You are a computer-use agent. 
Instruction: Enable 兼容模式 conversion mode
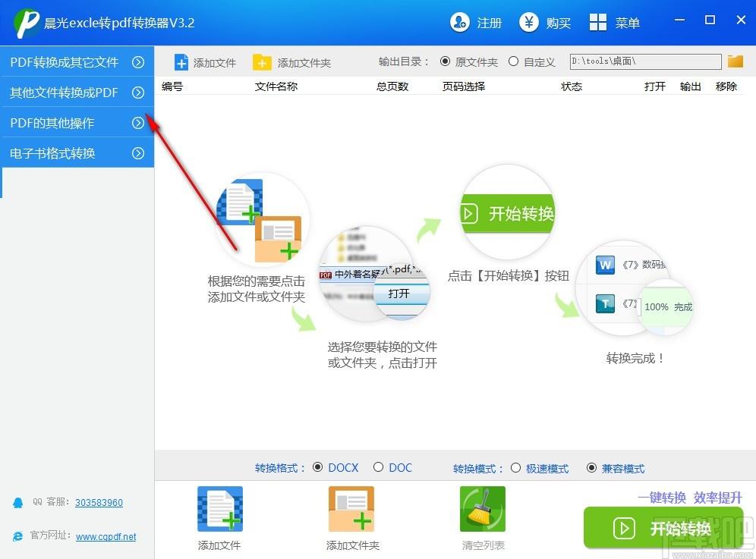pos(591,467)
